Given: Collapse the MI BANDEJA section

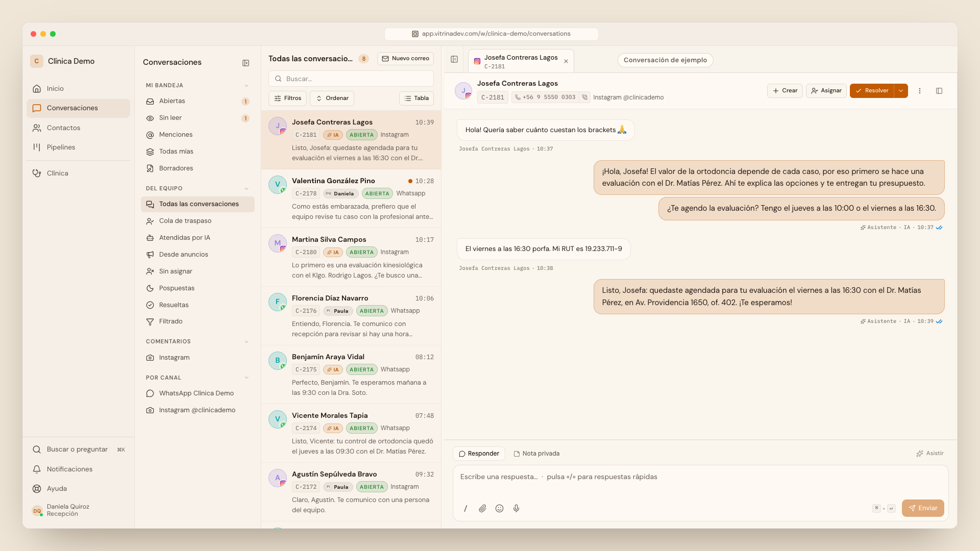Looking at the screenshot, I should pos(247,86).
